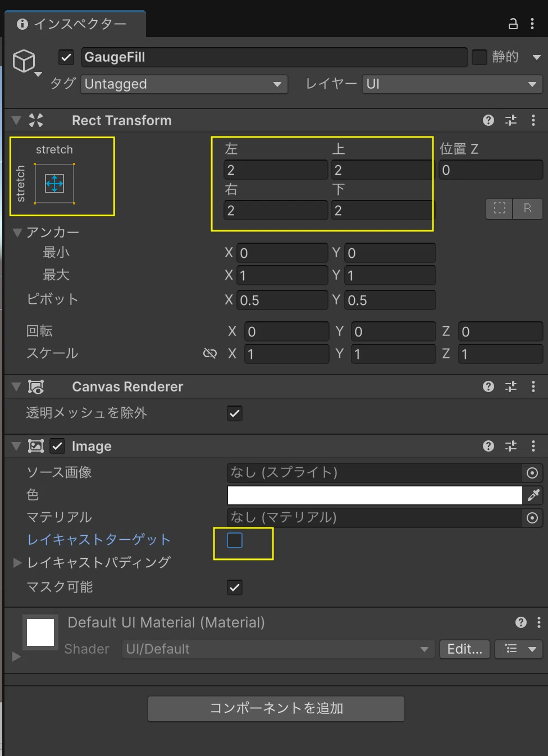Pick a color with the eyedropper
Viewport: 548px width, 756px height.
tap(533, 495)
